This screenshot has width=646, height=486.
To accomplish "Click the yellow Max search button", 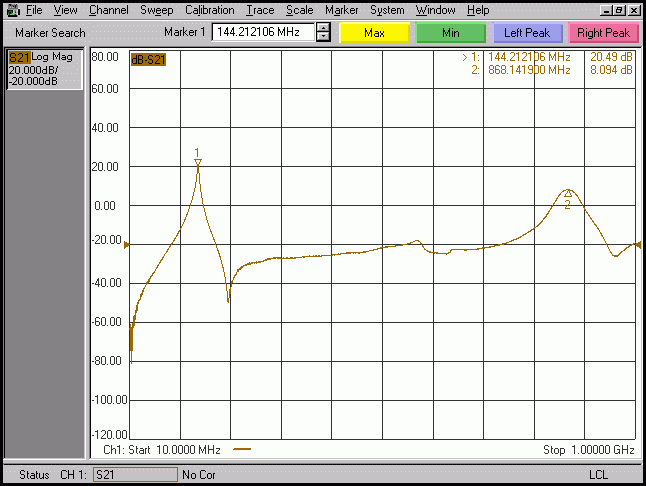I will [x=374, y=33].
